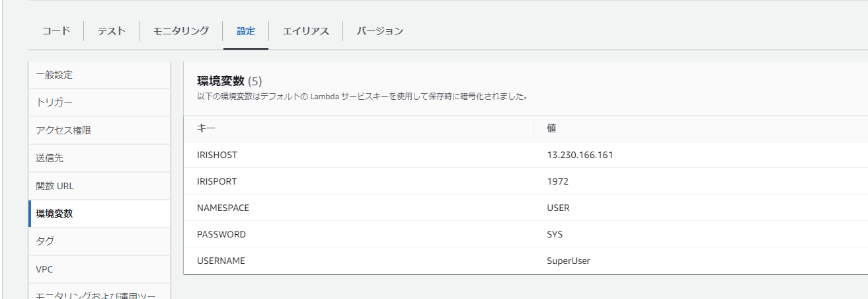Click the 値 column header

point(551,128)
